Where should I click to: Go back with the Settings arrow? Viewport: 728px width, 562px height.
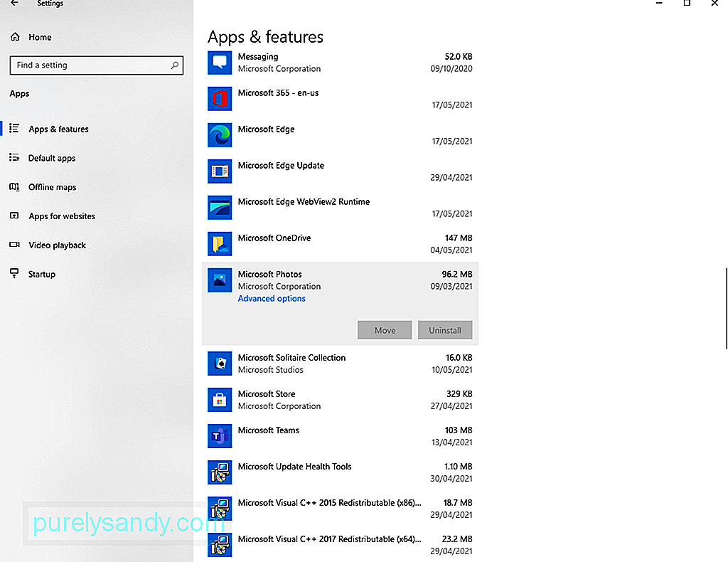click(15, 4)
